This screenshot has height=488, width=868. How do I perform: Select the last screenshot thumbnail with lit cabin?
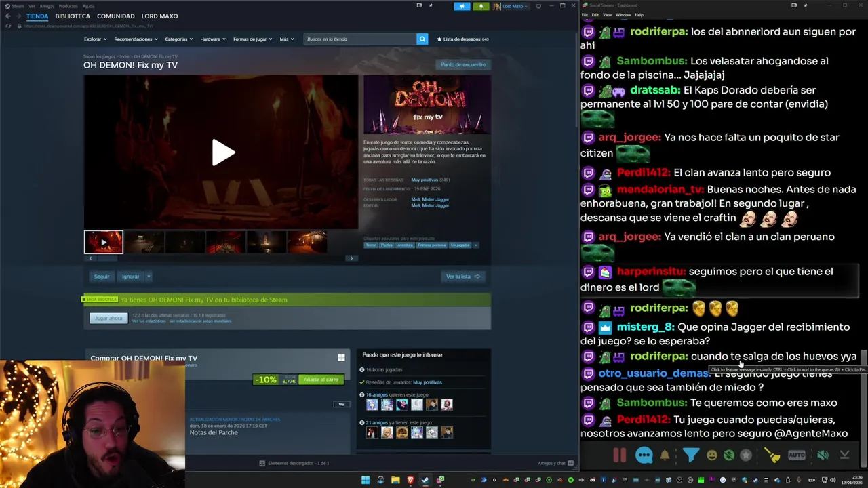pos(307,242)
